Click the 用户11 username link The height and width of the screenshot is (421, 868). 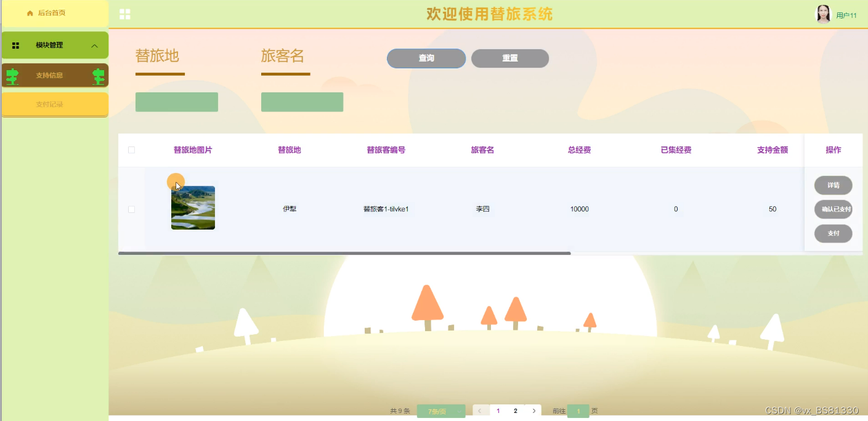846,15
